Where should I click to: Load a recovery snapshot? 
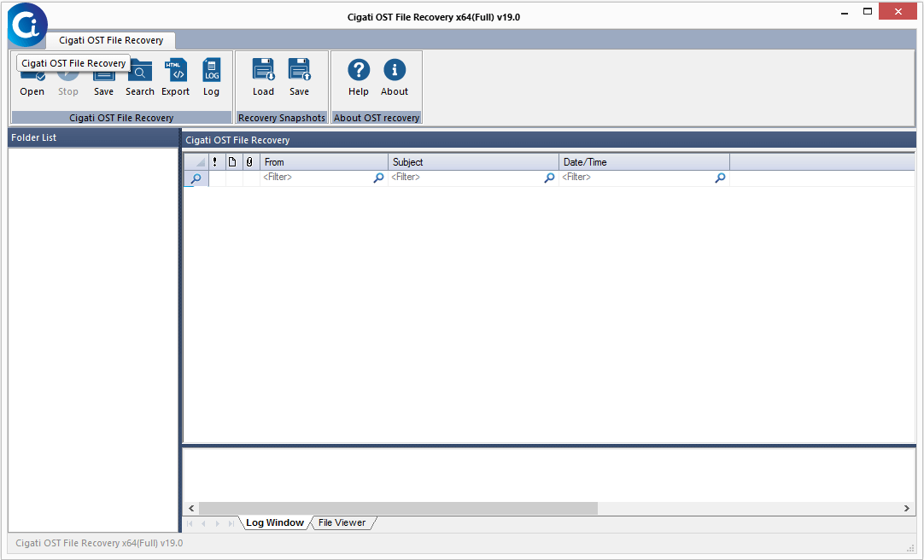[263, 78]
